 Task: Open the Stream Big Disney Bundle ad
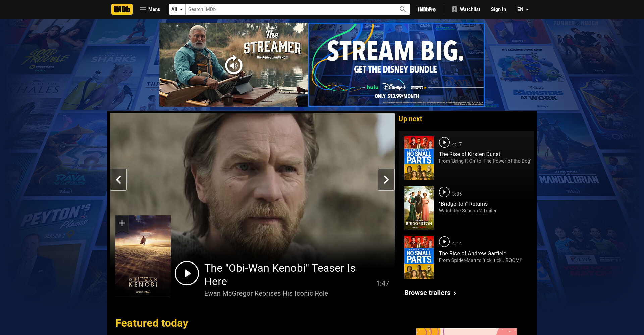(x=396, y=65)
